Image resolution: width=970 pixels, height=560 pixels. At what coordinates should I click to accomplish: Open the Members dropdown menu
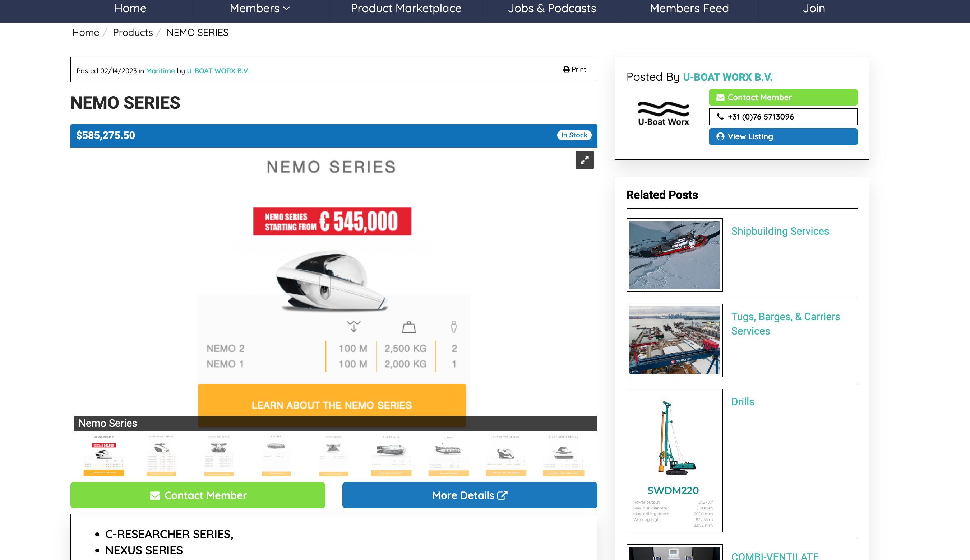click(259, 8)
